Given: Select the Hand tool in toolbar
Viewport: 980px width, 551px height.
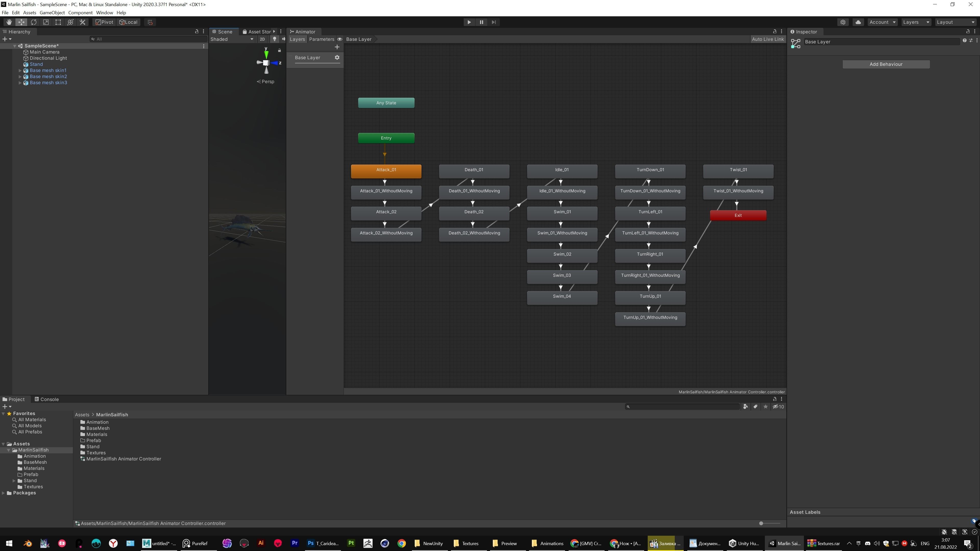Looking at the screenshot, I should [9, 22].
